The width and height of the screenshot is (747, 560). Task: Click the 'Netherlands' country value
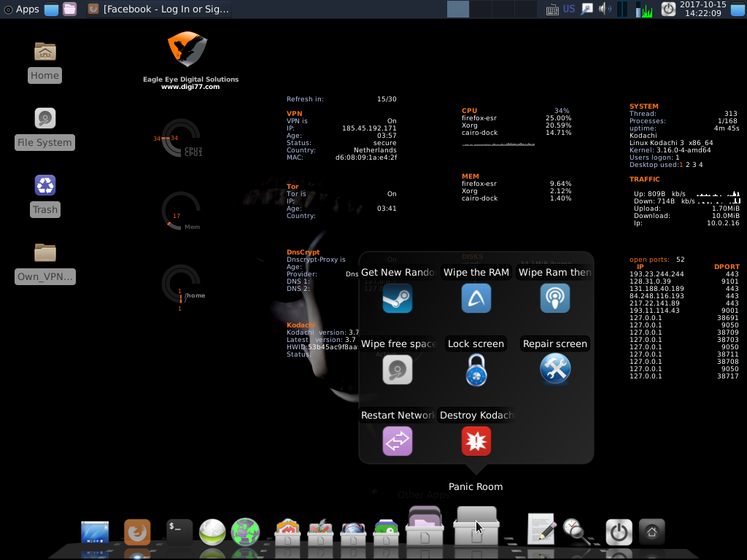(x=375, y=150)
